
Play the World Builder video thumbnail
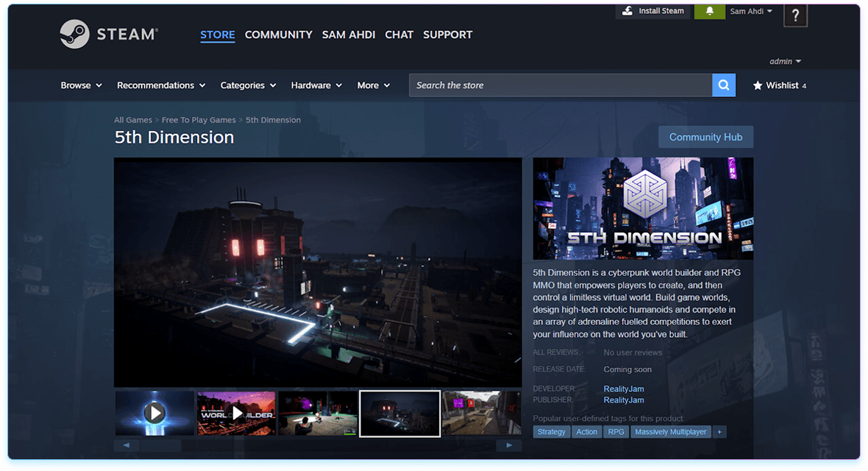236,414
